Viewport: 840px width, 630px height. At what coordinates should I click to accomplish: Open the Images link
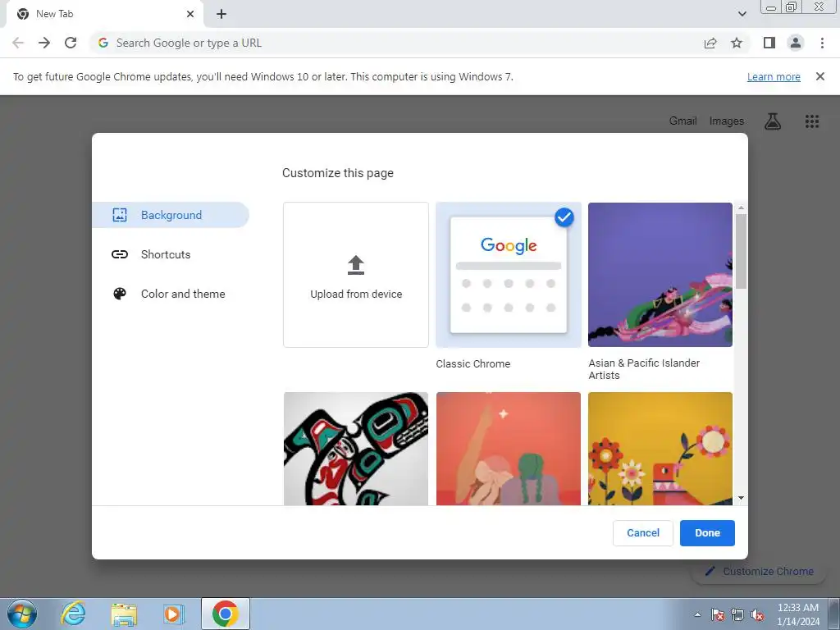(x=727, y=121)
